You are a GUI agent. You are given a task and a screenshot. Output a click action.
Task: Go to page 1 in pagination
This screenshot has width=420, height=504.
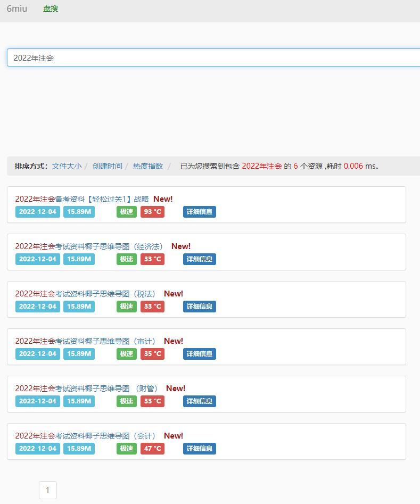tap(47, 490)
